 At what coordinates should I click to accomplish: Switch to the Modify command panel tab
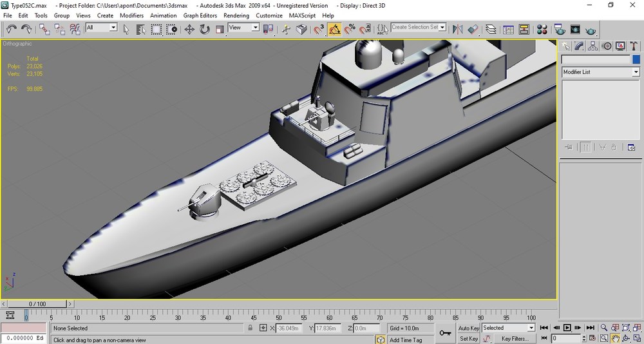coord(579,46)
